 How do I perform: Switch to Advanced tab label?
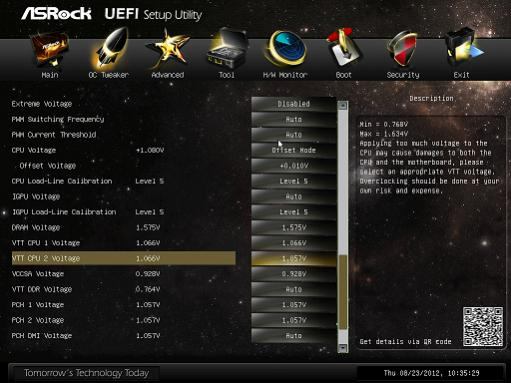(x=168, y=75)
